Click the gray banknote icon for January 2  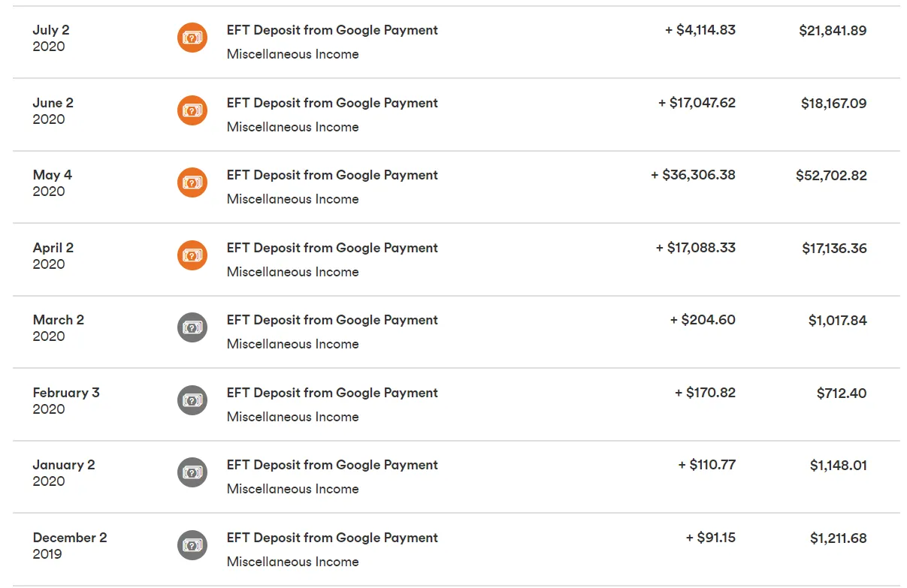point(192,472)
